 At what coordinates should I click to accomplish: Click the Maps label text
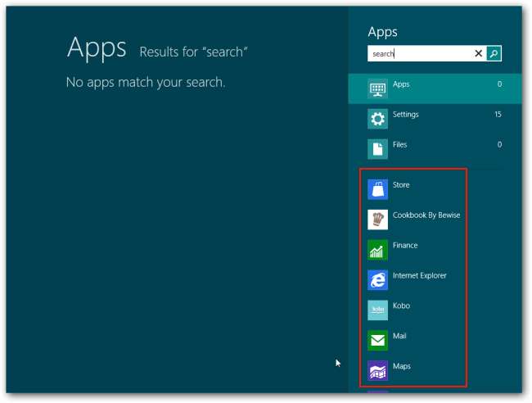(402, 366)
